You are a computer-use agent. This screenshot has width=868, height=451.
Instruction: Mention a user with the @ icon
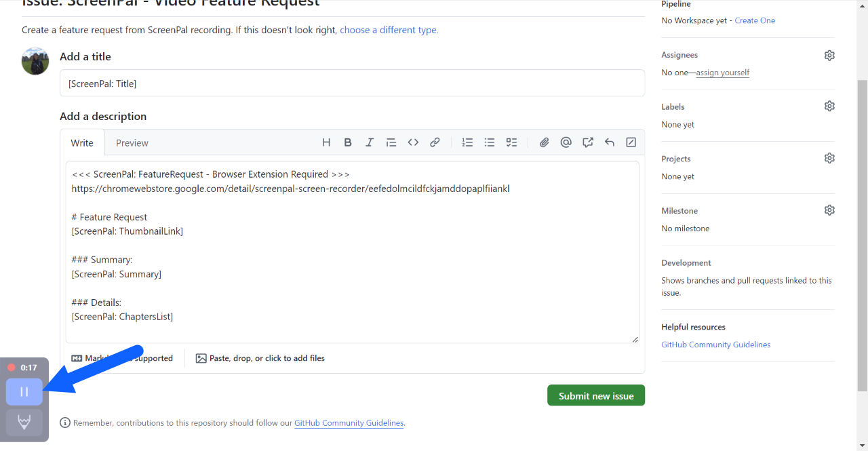point(566,142)
